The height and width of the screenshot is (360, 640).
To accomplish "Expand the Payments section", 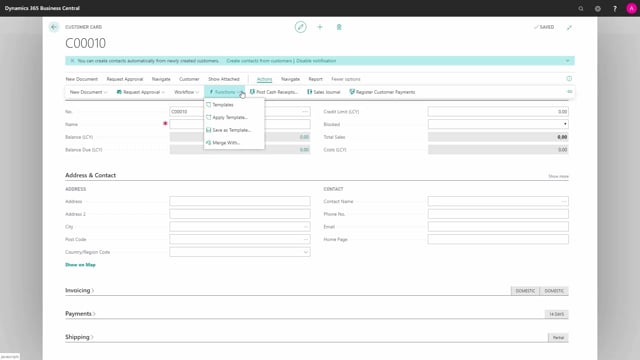I will [x=80, y=314].
